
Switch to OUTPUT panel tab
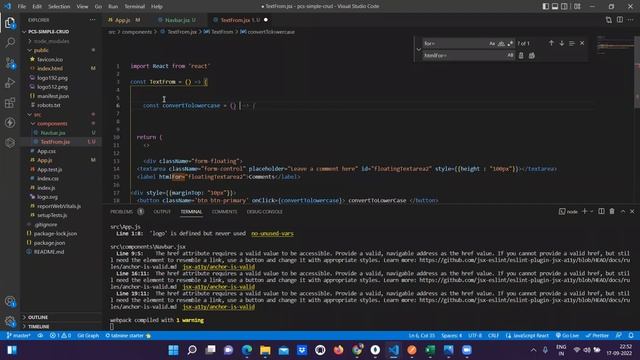pyautogui.click(x=162, y=211)
